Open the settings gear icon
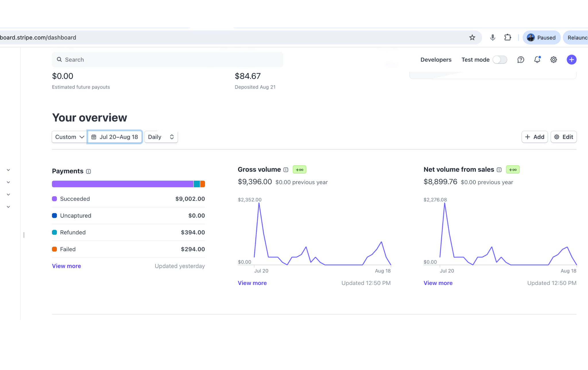Screen dimensions: 588x370 pyautogui.click(x=553, y=60)
